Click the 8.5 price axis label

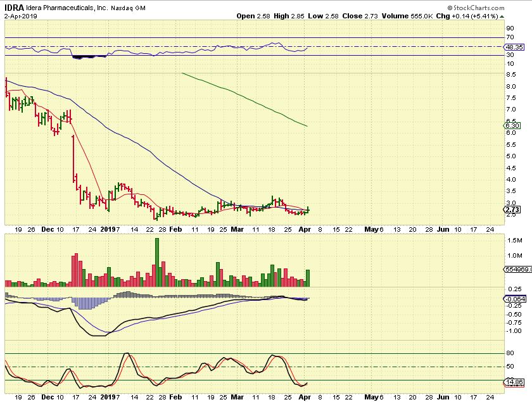pos(511,74)
